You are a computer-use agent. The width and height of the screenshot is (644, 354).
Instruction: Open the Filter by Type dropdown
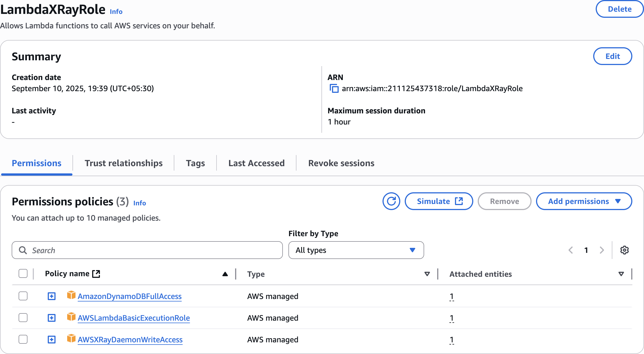(x=356, y=250)
